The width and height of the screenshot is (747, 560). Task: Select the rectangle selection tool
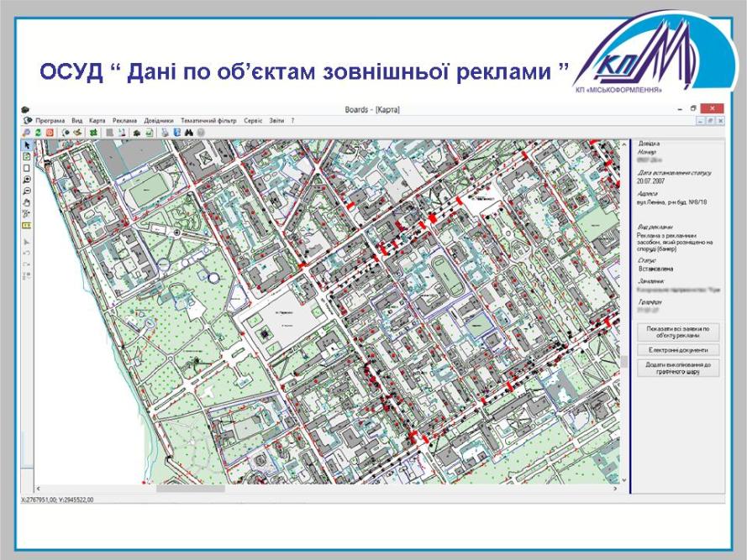[27, 168]
